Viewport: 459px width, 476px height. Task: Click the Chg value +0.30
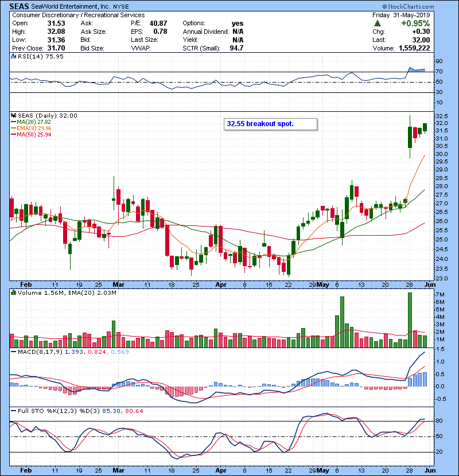point(421,32)
